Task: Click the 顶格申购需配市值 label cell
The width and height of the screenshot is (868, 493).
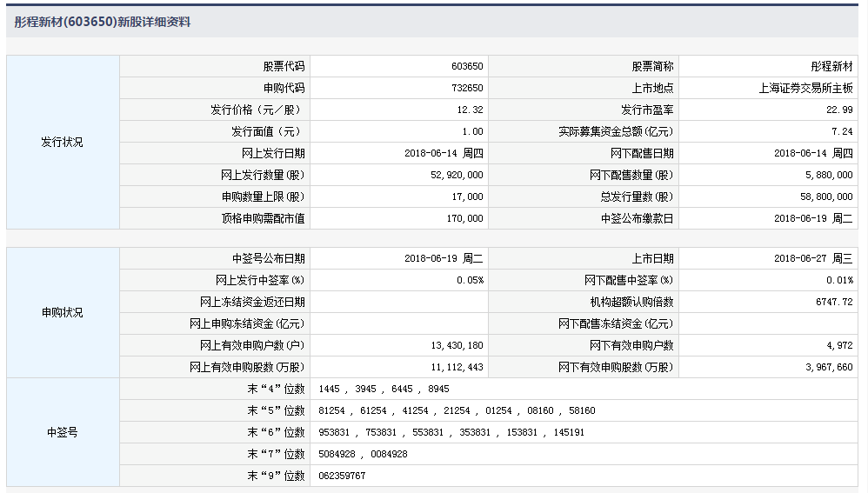Action: (x=263, y=219)
